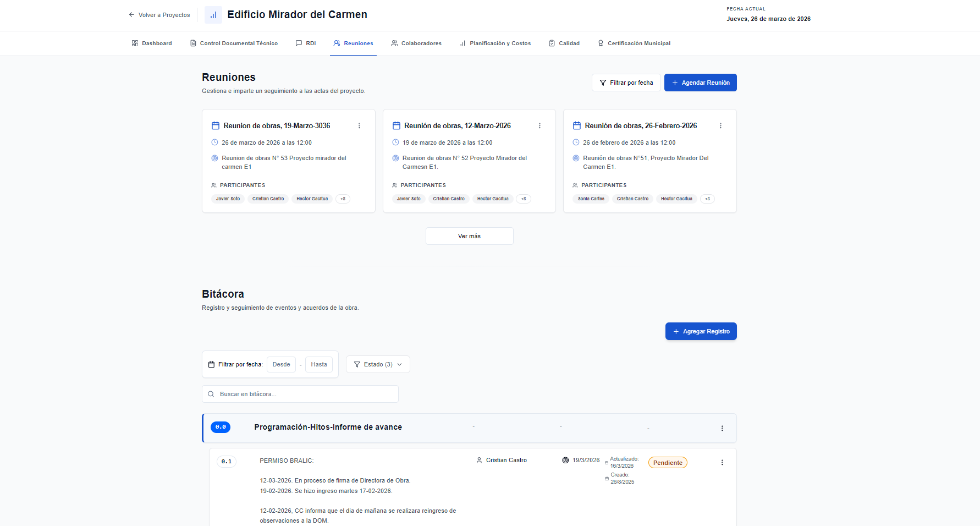
Task: Click the Buscar en bitácora search field
Action: 300,394
